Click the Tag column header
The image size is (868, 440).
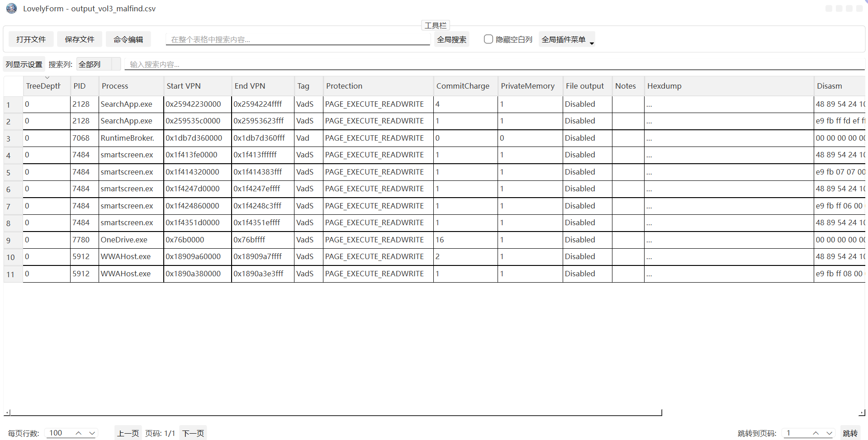[309, 86]
